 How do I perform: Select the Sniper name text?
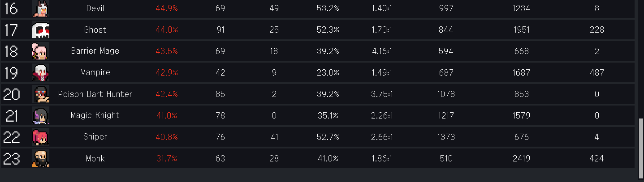pos(95,137)
